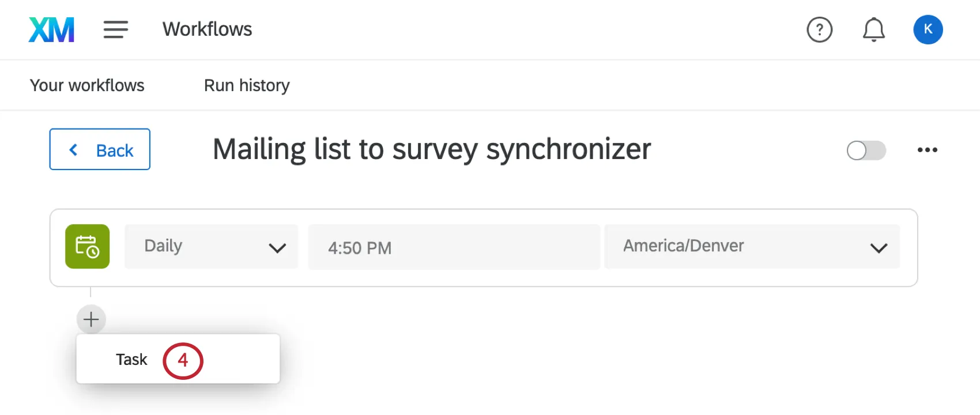Click the plus icon below the trigger
This screenshot has width=980, height=415.
(91, 319)
